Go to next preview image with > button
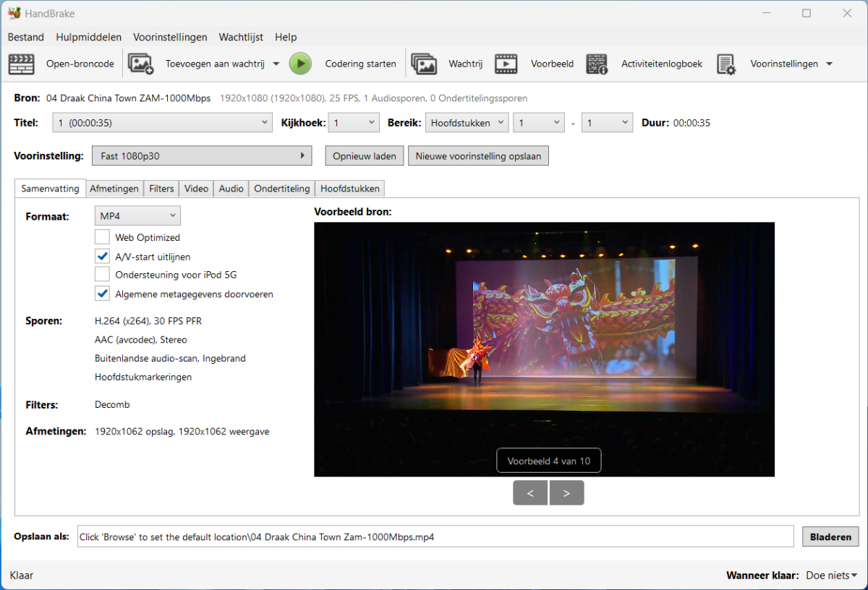This screenshot has width=868, height=590. click(566, 493)
